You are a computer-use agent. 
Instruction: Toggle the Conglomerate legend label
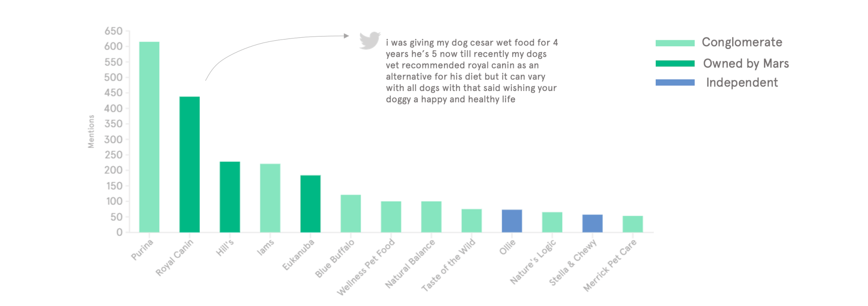(x=742, y=42)
